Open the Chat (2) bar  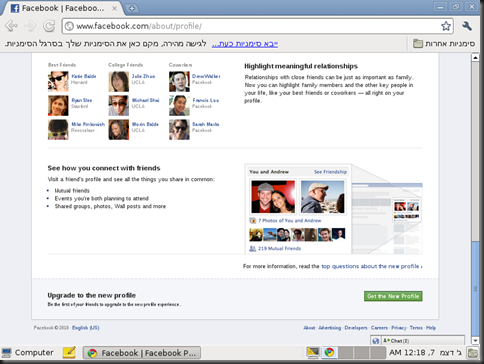coord(423,341)
